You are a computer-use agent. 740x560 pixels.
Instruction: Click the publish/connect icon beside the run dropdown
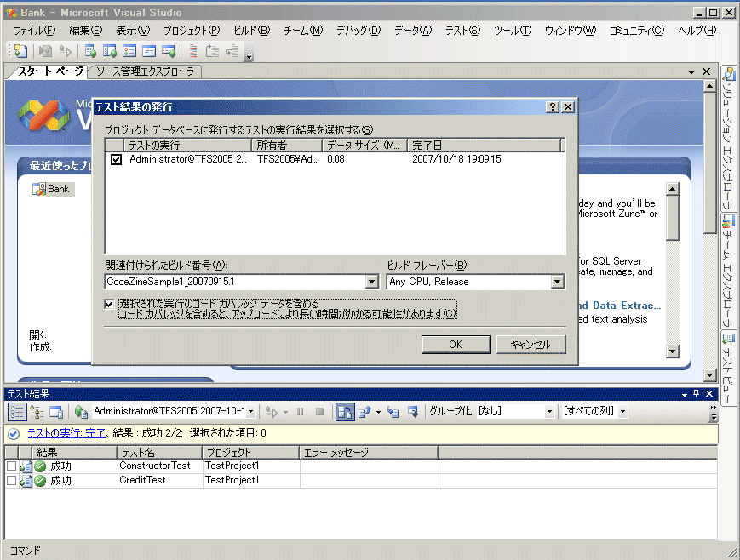coord(81,412)
